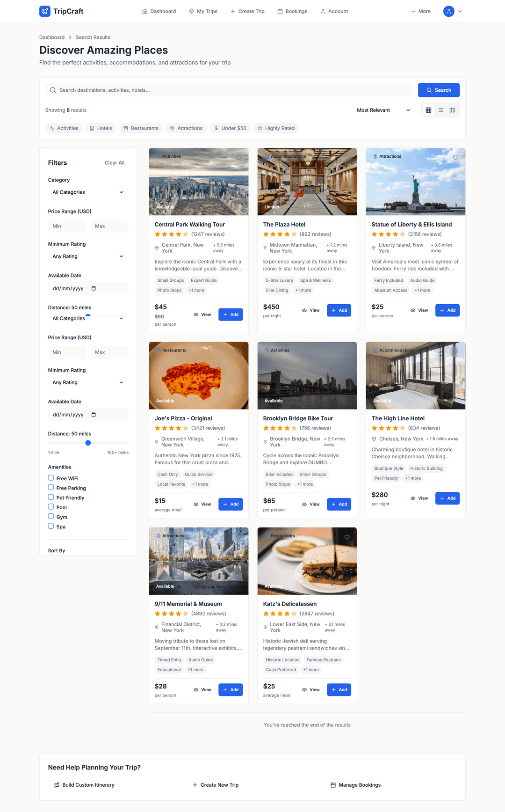
Task: Click the upper Distance slider handle
Action: tap(88, 315)
